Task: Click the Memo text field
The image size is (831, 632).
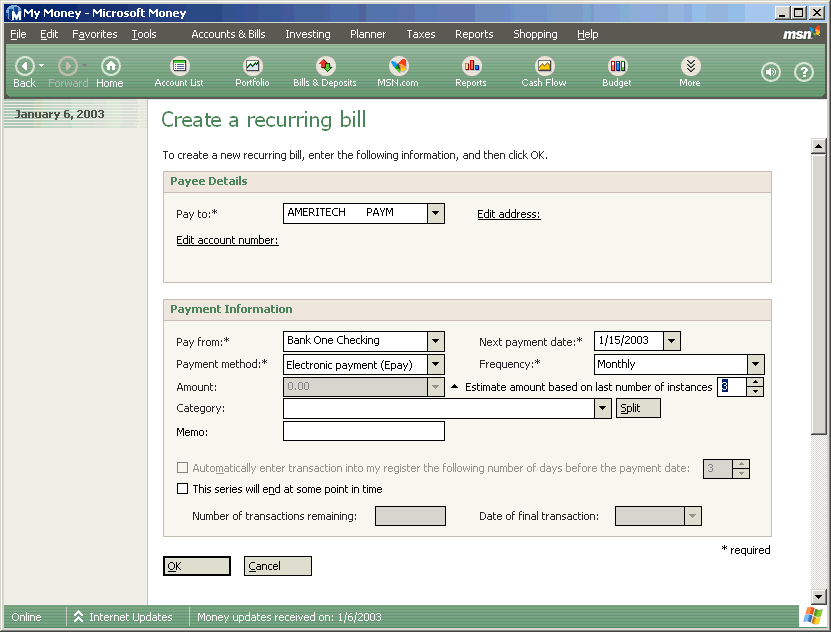Action: 364,431
